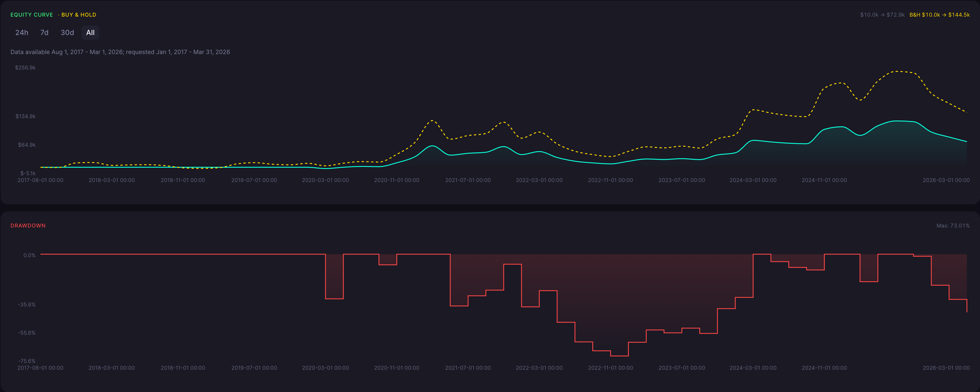Click equity chart 2021-07-01 date label
The image size is (980, 392).
[x=468, y=180]
